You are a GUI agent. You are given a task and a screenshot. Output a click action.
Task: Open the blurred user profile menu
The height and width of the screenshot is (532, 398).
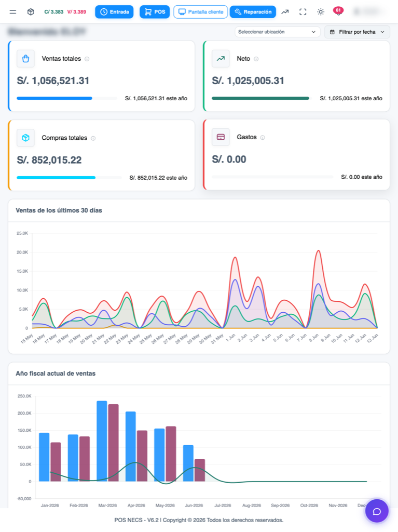(x=368, y=12)
